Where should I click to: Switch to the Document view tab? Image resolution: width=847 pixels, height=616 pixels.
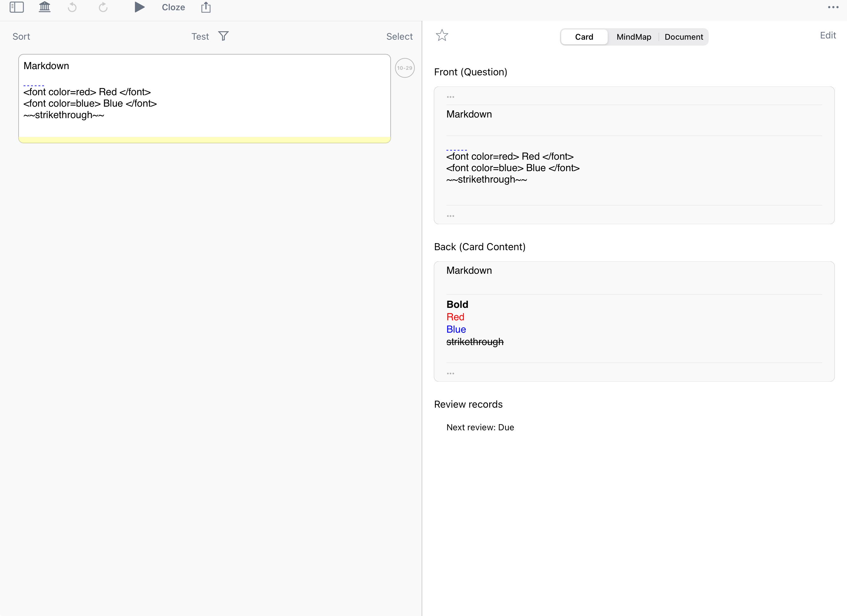[x=683, y=37]
